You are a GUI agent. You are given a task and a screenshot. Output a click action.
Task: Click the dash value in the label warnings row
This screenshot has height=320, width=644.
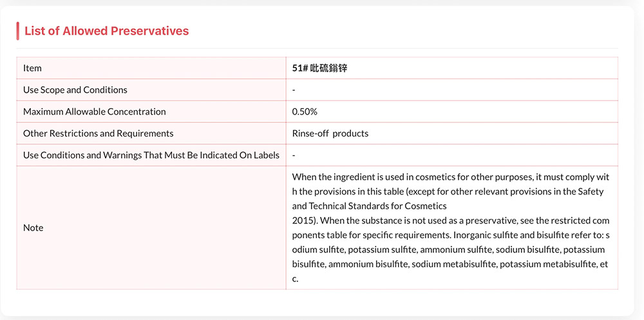tap(294, 155)
